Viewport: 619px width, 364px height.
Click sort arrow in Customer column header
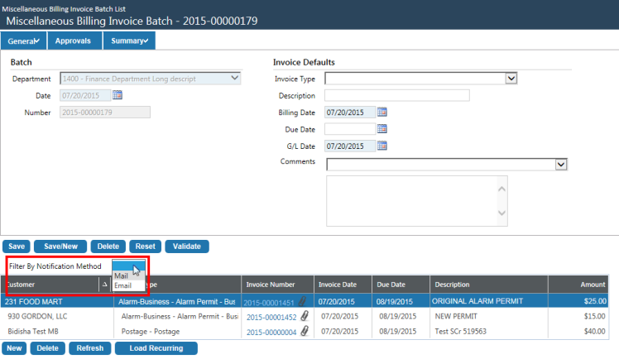pyautogui.click(x=104, y=285)
